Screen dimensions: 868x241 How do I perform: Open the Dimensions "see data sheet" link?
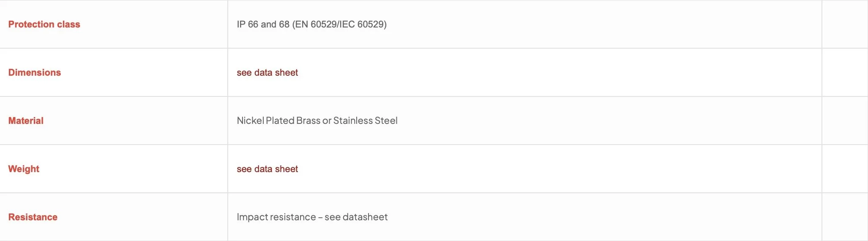pyautogui.click(x=267, y=73)
